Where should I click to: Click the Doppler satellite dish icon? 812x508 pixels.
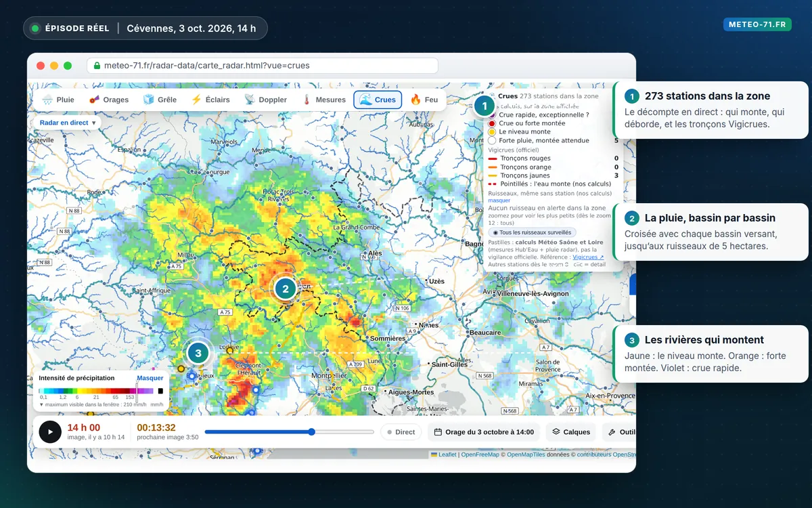tap(250, 100)
